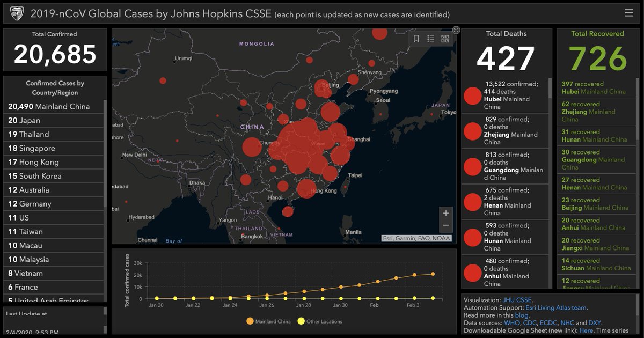644x338 pixels.
Task: Open the DXY data source link
Action: pyautogui.click(x=594, y=323)
